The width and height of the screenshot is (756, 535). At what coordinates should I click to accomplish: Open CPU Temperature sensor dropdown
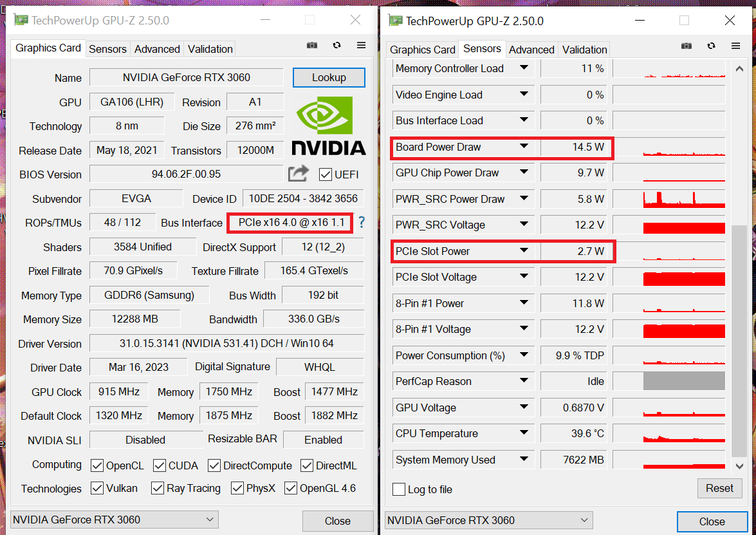524,433
